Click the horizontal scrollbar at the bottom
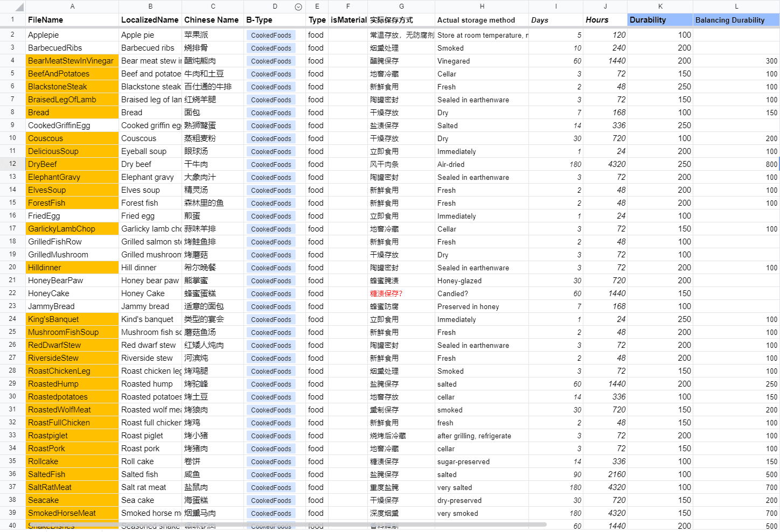This screenshot has height=532, width=780. pos(288,524)
